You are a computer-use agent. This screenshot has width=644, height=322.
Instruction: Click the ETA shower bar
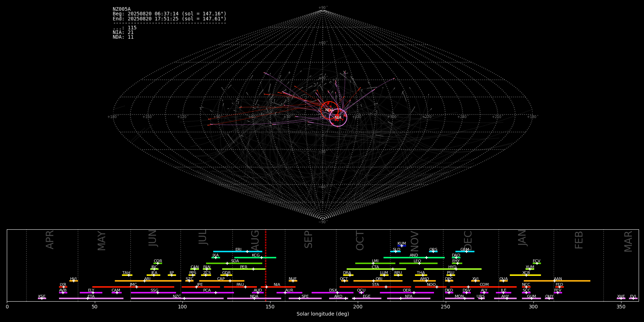point(91,298)
